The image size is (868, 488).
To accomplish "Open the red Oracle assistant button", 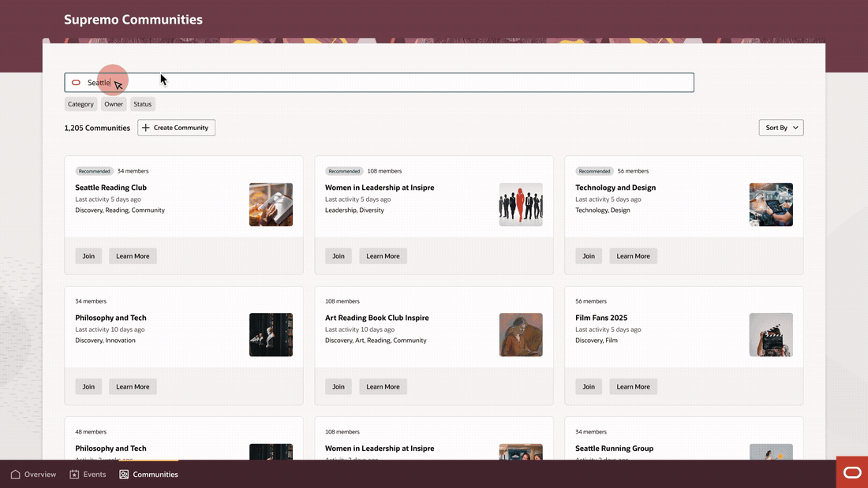I will [852, 472].
